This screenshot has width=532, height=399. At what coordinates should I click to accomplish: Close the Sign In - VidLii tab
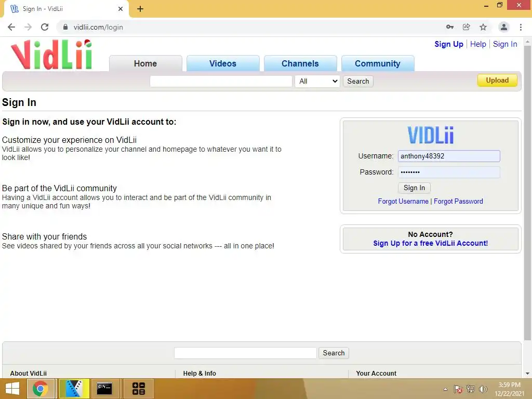[121, 9]
